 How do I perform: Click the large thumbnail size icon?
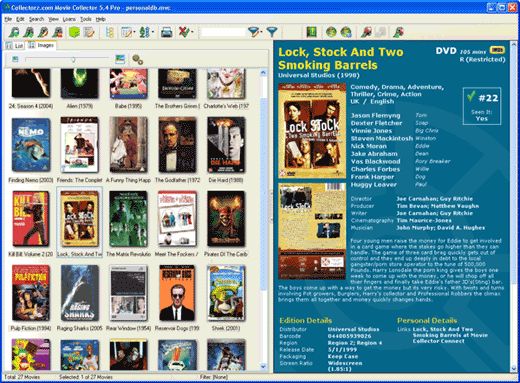pyautogui.click(x=120, y=59)
